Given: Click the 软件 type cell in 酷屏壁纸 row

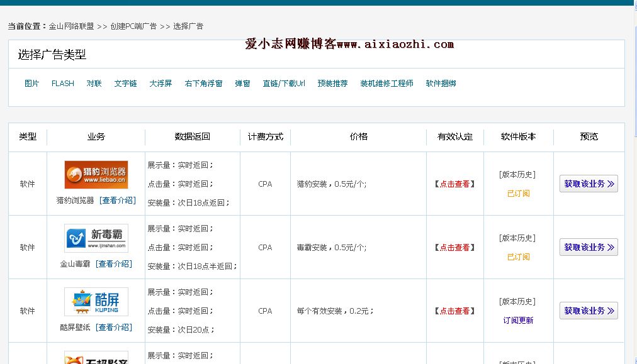Looking at the screenshot, I should (27, 311).
